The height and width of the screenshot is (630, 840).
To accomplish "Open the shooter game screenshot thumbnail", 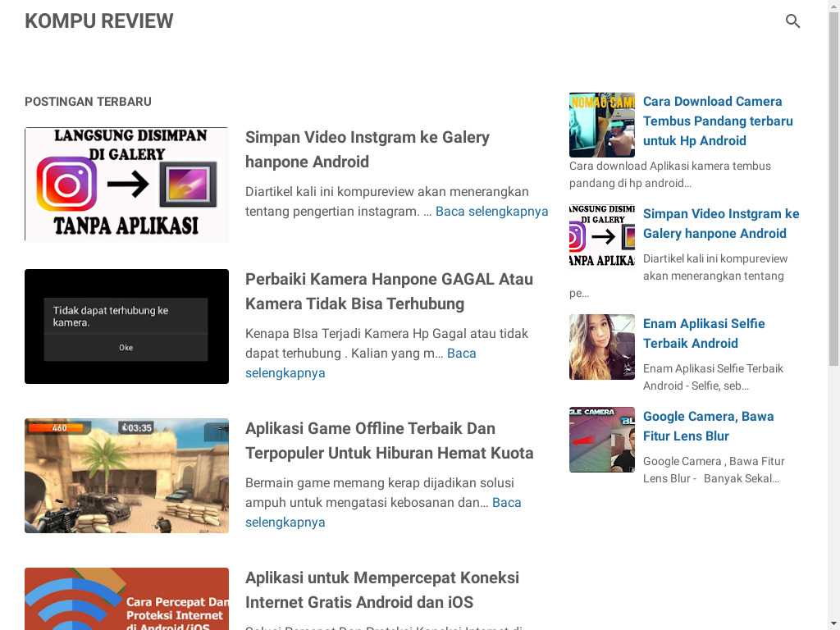I will [x=126, y=476].
